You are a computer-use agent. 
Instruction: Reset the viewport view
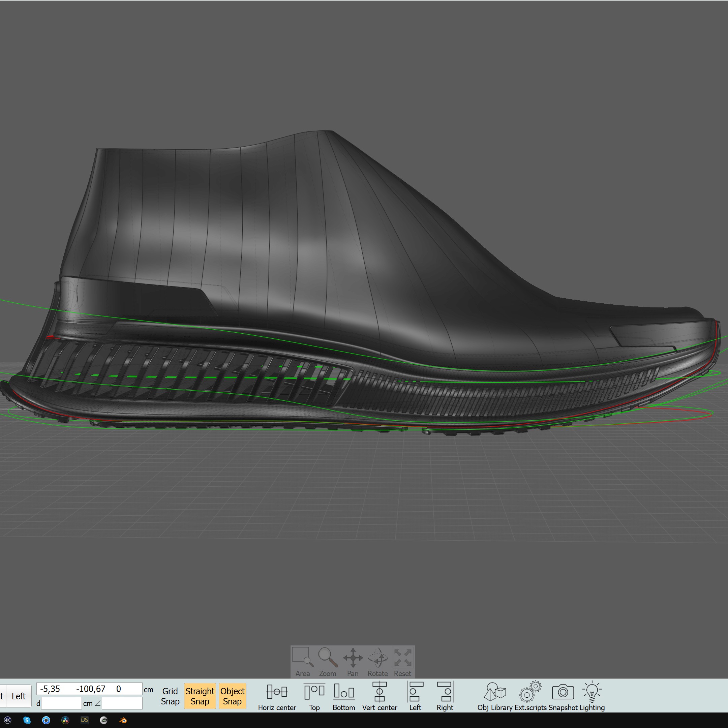(402, 661)
